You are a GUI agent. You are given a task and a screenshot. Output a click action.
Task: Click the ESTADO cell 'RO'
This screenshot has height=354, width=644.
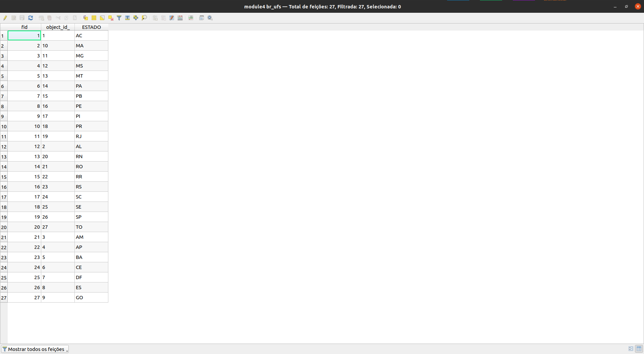pos(91,167)
